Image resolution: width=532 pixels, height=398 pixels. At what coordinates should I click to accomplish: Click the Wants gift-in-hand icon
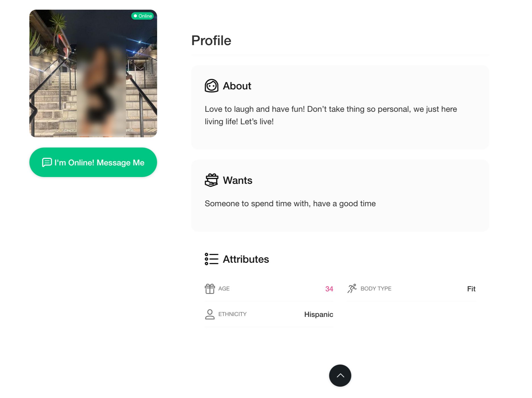(211, 180)
